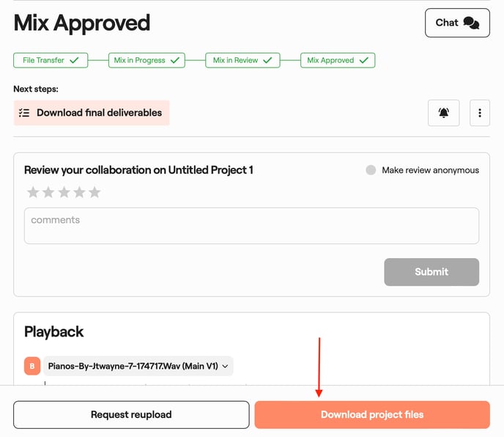Click Download project files button

(372, 414)
